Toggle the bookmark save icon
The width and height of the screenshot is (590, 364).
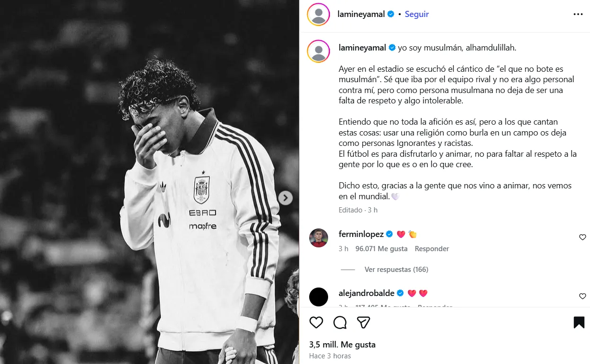tap(579, 322)
